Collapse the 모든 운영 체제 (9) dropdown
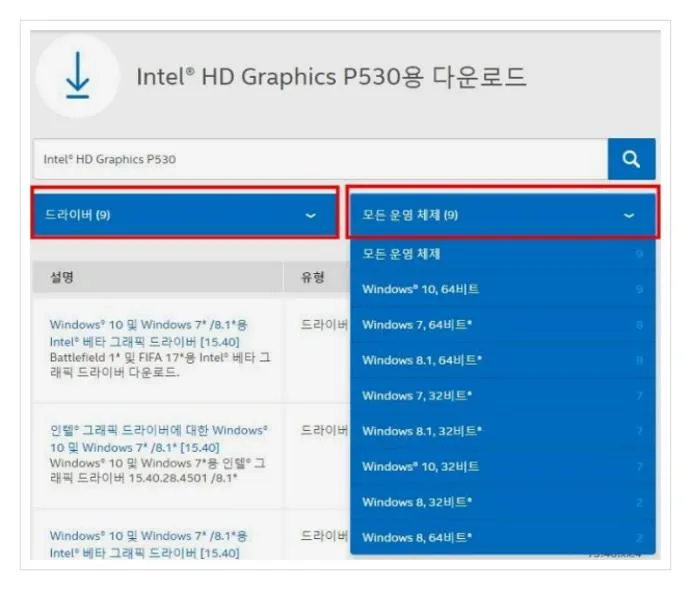This screenshot has height=590, width=691. point(502,215)
